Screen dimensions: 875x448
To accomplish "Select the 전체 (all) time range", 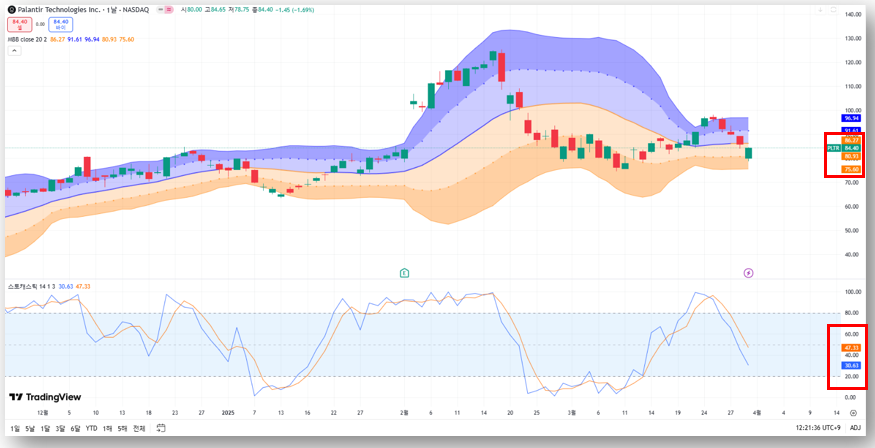I will coord(140,428).
